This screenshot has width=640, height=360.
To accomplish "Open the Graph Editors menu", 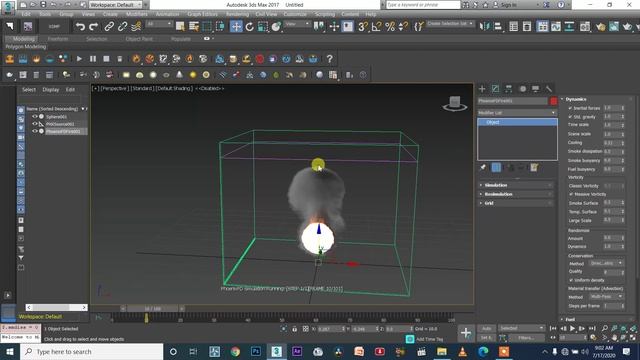I will [202, 14].
